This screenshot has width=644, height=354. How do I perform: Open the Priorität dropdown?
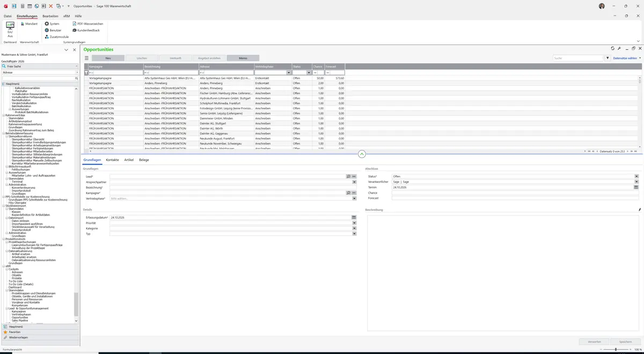(354, 223)
